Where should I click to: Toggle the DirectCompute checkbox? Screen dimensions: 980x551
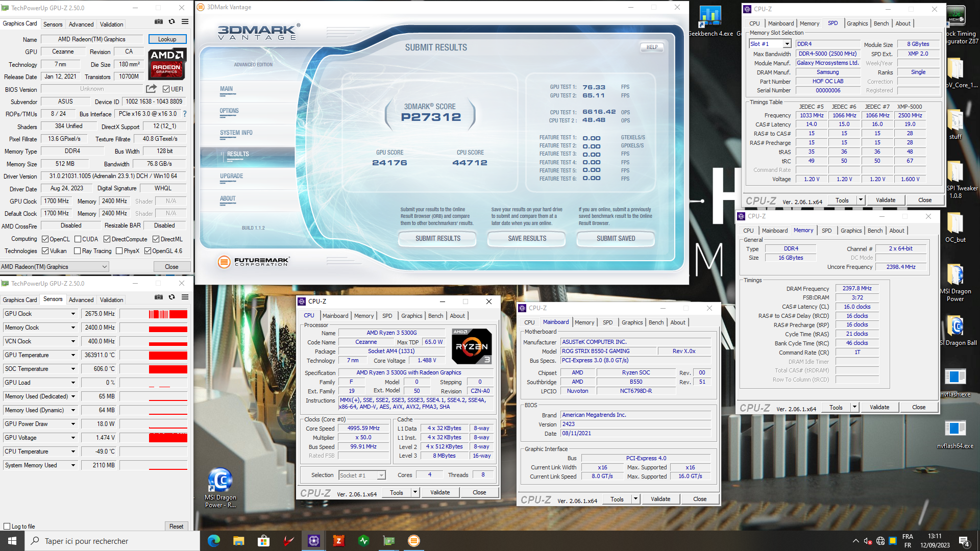(107, 239)
